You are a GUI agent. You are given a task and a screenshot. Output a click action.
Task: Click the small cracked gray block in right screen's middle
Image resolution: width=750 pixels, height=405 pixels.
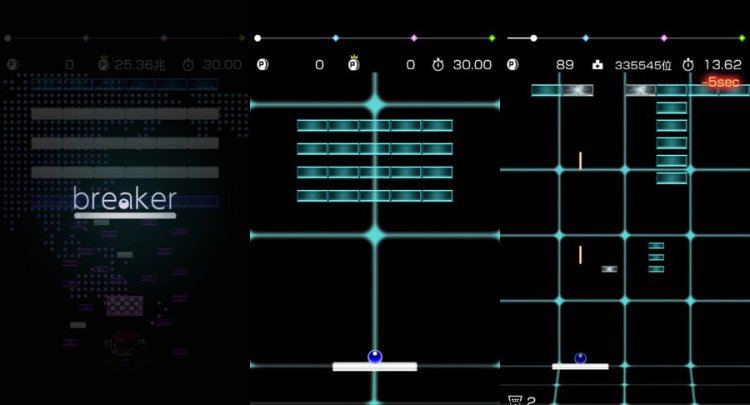click(609, 269)
